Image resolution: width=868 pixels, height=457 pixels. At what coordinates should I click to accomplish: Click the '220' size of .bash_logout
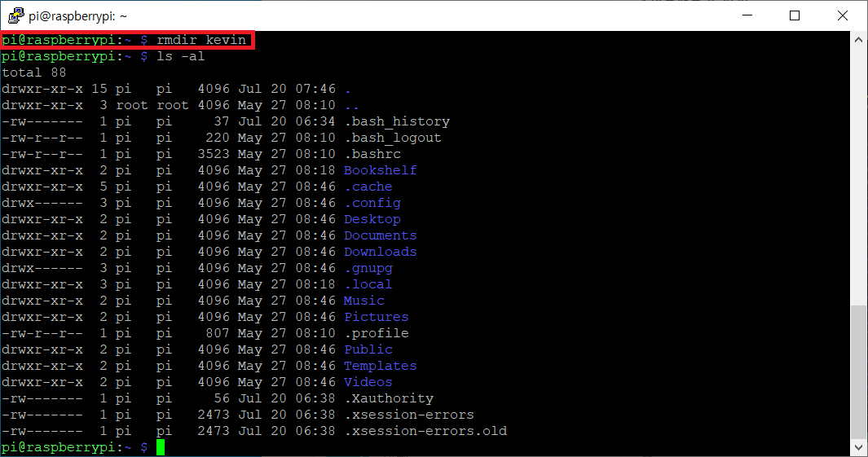[218, 138]
